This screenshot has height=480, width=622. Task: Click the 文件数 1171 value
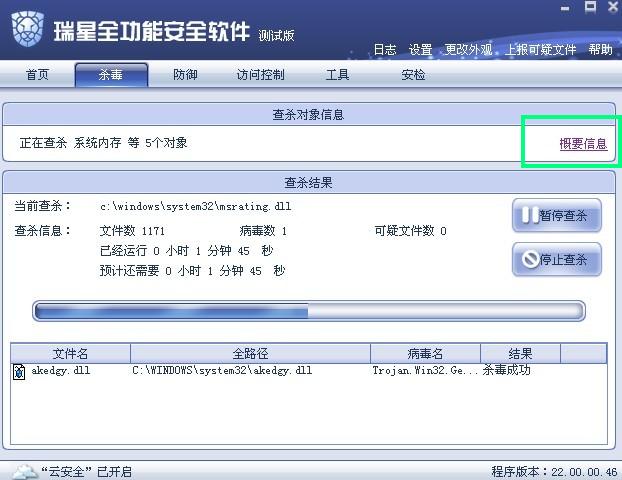tap(132, 231)
